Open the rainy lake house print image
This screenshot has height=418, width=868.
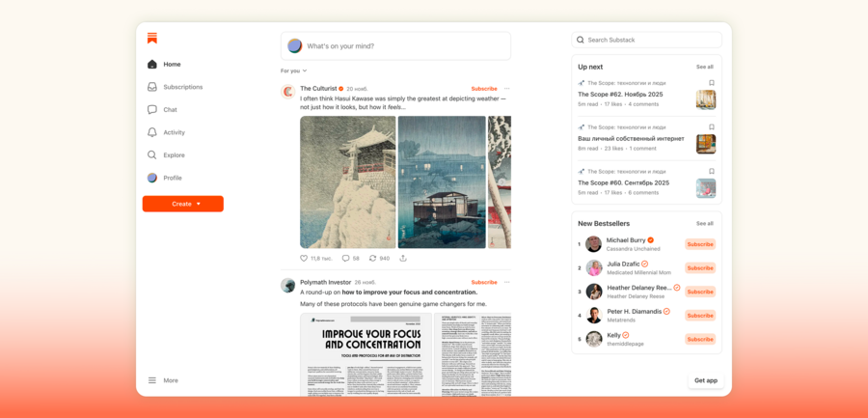click(442, 181)
